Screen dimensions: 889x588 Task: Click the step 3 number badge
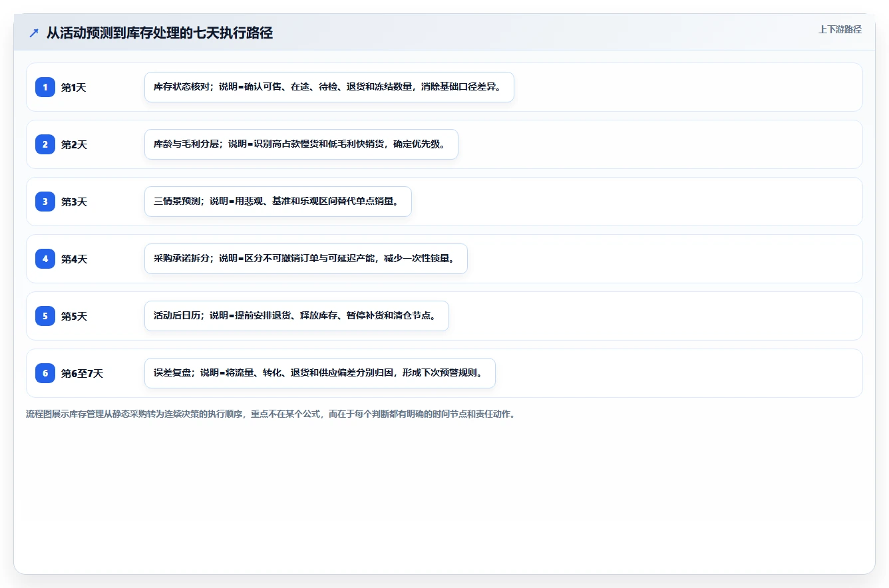click(45, 202)
